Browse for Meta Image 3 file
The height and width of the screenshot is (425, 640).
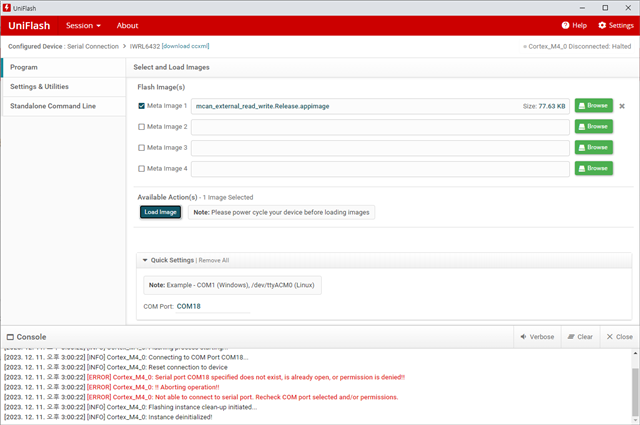coord(593,147)
